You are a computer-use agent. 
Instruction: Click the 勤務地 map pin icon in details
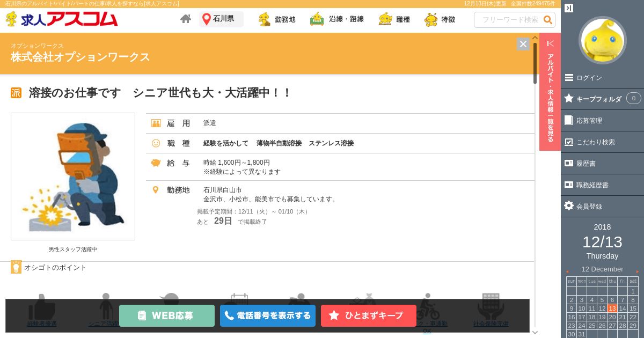tap(156, 190)
